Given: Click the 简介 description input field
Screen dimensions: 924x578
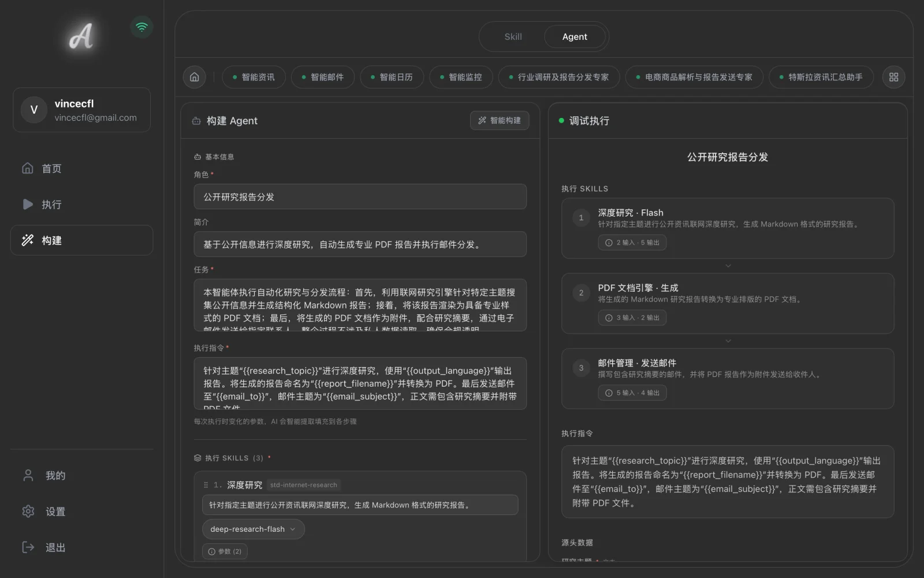Looking at the screenshot, I should (360, 244).
